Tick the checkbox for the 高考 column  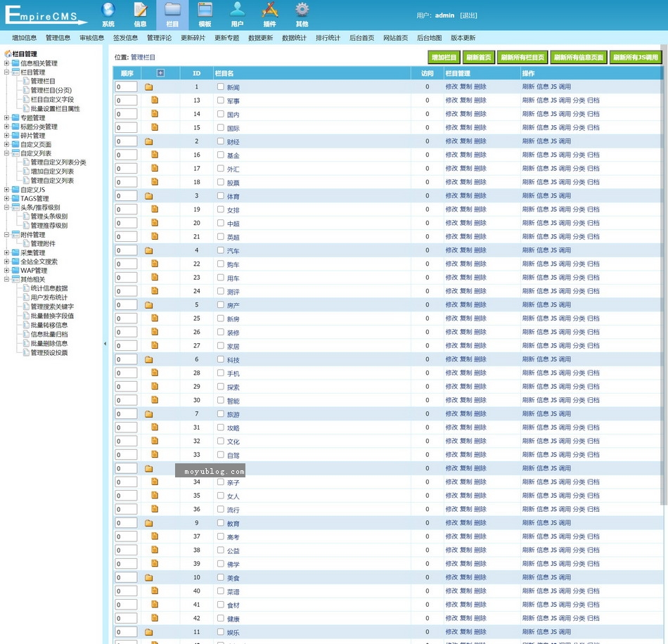(220, 536)
